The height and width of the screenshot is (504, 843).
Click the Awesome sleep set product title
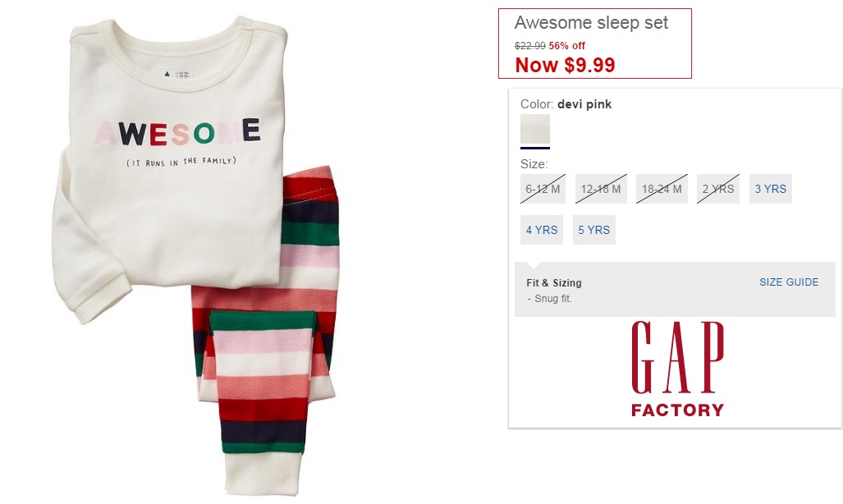[591, 23]
